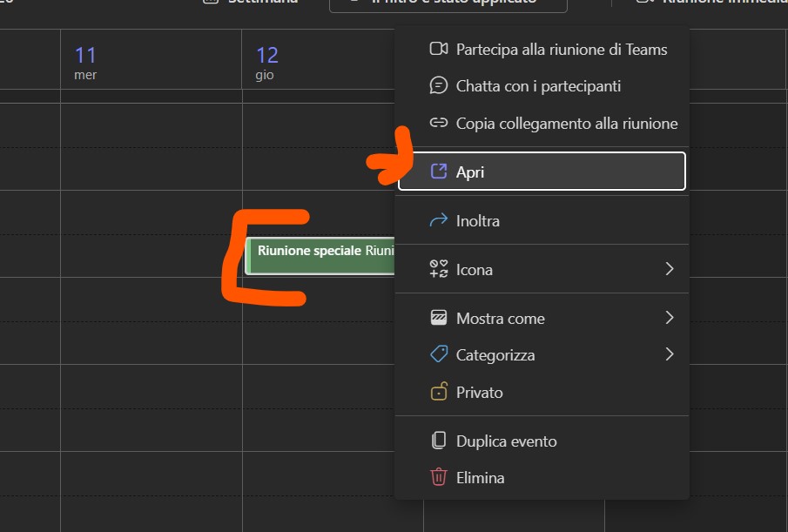Click the open-in-new-window icon beside Apri

(438, 171)
